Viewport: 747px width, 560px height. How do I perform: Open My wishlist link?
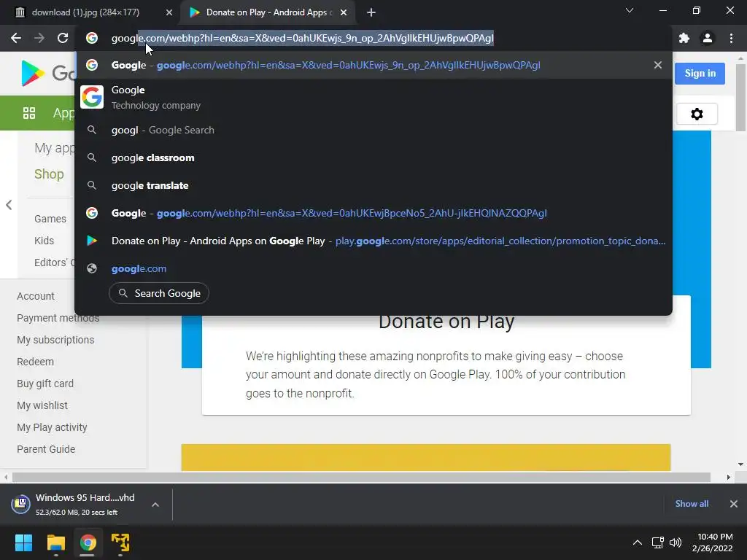42,405
